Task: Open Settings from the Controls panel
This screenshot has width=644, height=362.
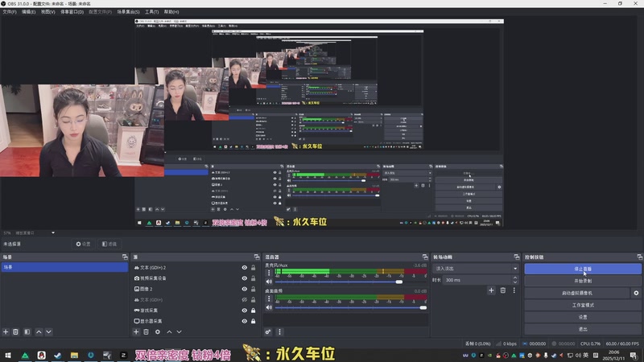Action: (x=582, y=317)
